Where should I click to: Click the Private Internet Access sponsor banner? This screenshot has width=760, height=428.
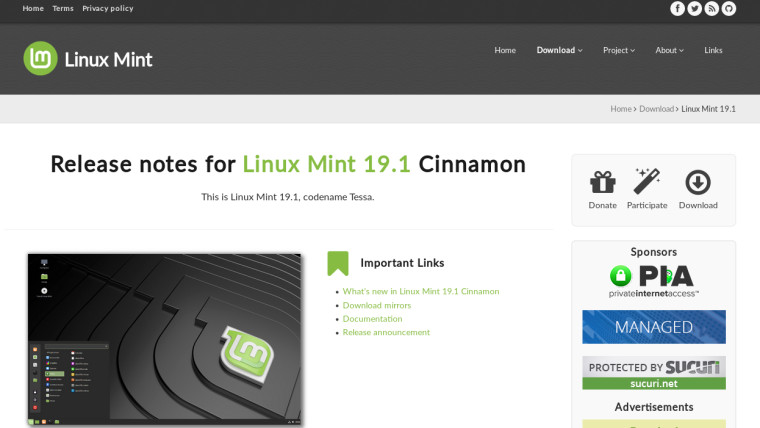tap(654, 281)
